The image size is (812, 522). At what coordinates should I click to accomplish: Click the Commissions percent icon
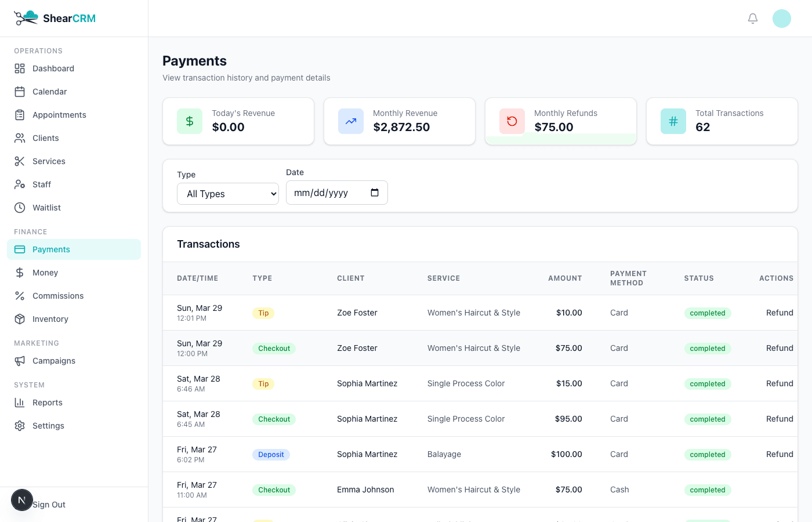pos(20,296)
